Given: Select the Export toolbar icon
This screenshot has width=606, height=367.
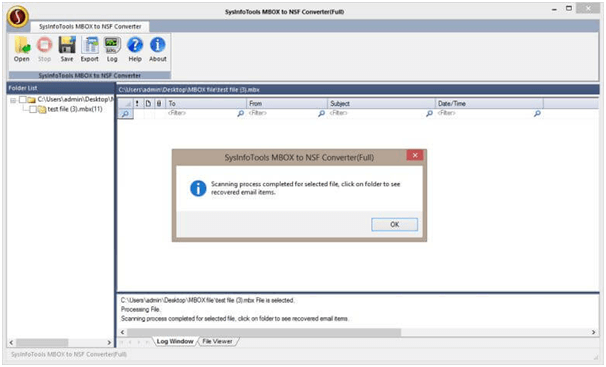Looking at the screenshot, I should pos(90,49).
